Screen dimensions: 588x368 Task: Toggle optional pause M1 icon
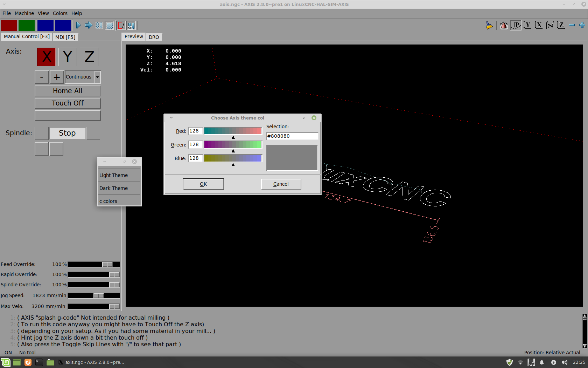[131, 25]
